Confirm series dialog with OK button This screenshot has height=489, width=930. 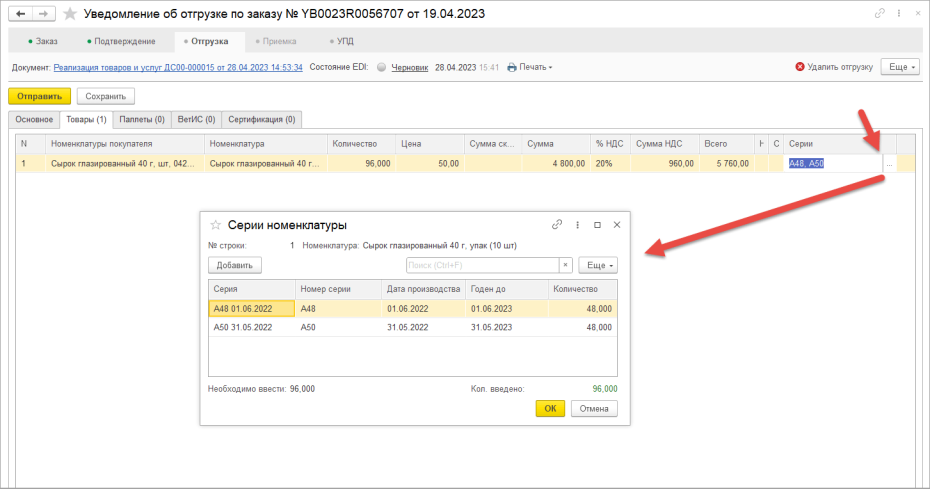(550, 408)
